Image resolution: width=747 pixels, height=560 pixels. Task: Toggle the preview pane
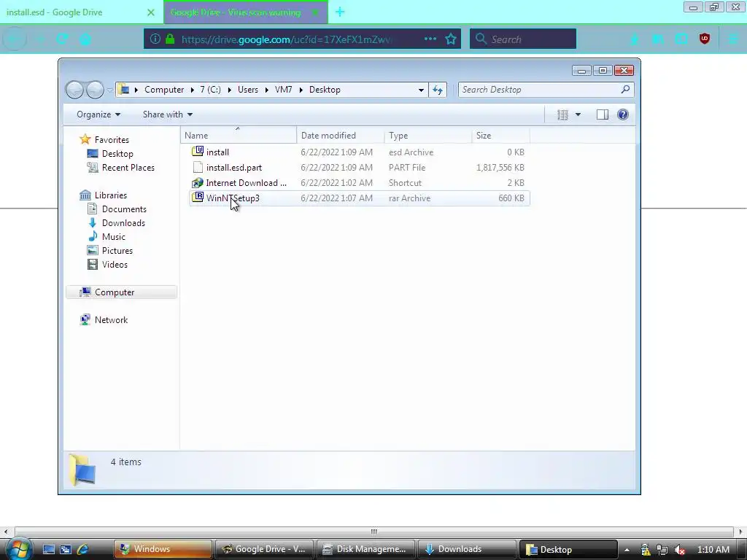(x=602, y=114)
